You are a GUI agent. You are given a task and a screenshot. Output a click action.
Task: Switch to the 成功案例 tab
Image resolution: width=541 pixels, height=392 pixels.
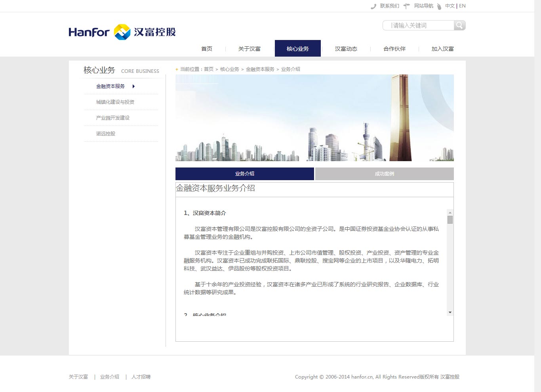384,174
